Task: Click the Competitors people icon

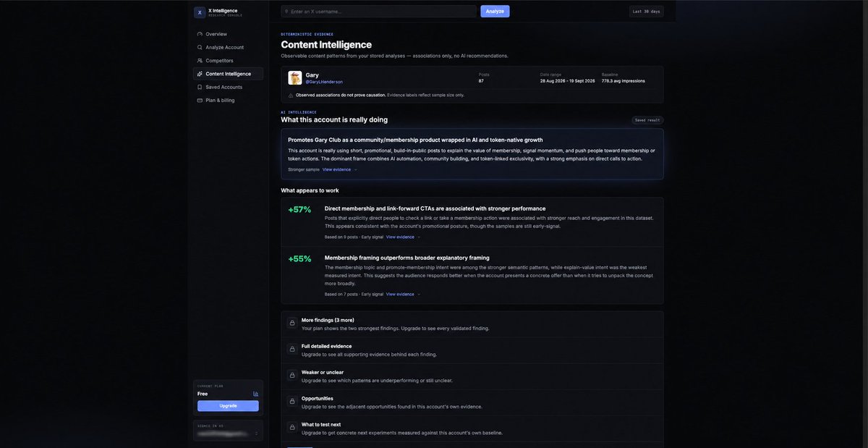Action: coord(200,61)
